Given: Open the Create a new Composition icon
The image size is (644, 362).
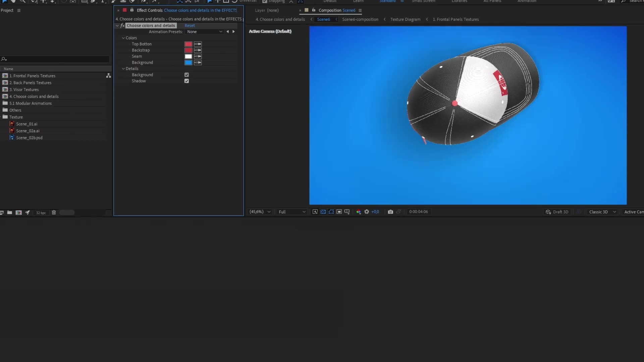Looking at the screenshot, I should click(x=18, y=212).
